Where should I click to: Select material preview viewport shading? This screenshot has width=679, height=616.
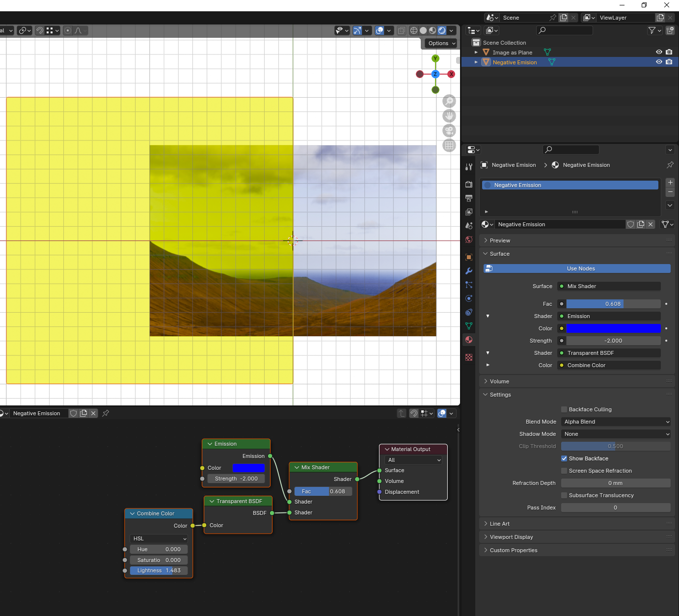(433, 30)
